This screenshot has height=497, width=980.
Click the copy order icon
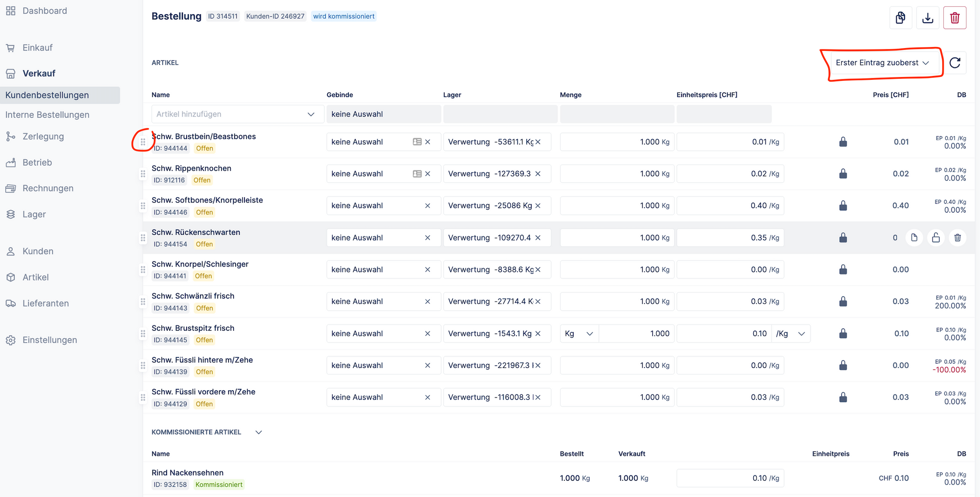click(901, 18)
